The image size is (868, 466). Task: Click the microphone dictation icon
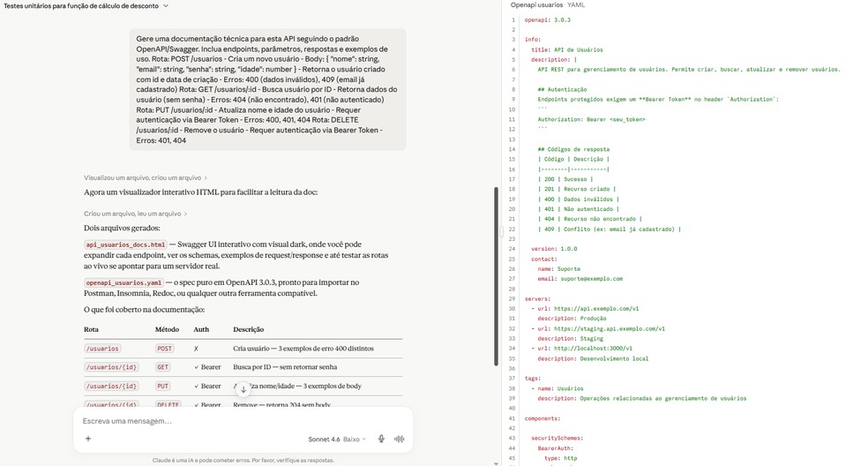pyautogui.click(x=381, y=439)
